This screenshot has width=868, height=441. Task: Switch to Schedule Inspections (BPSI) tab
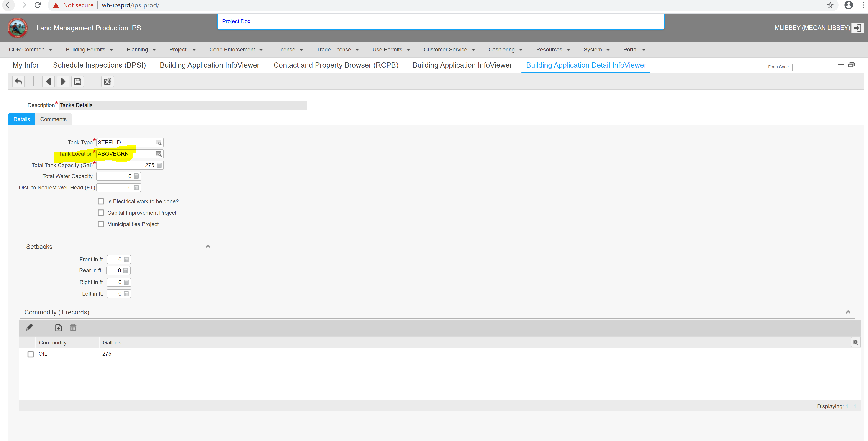click(99, 65)
